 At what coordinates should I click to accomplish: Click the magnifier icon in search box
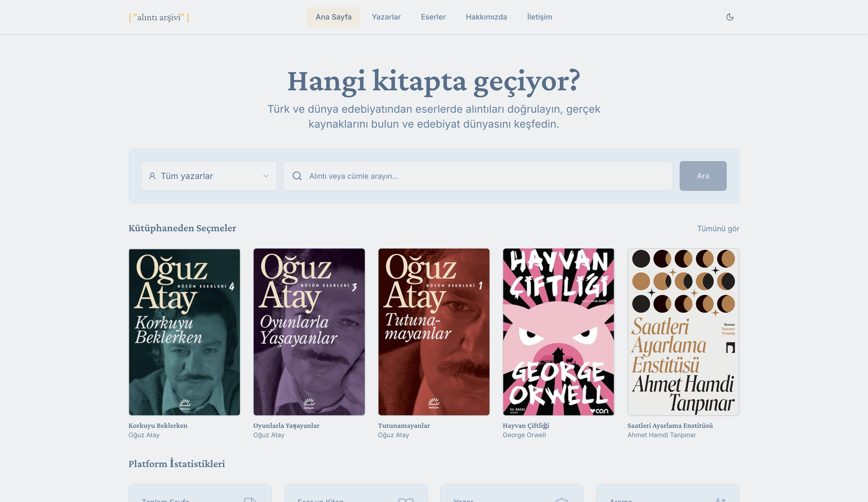point(297,176)
